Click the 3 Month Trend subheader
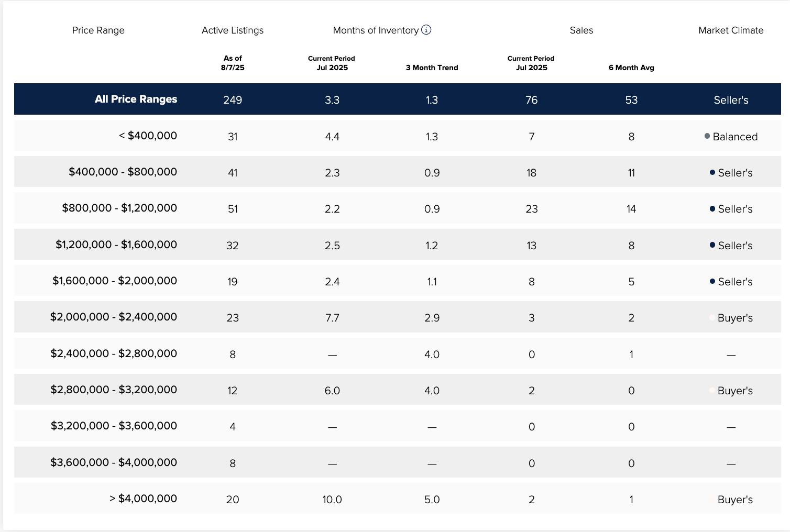 coord(432,68)
